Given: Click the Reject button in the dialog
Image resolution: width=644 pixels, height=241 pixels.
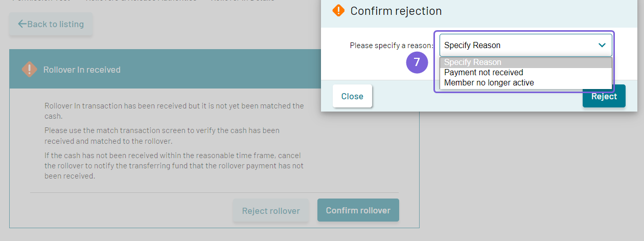Looking at the screenshot, I should click(604, 96).
